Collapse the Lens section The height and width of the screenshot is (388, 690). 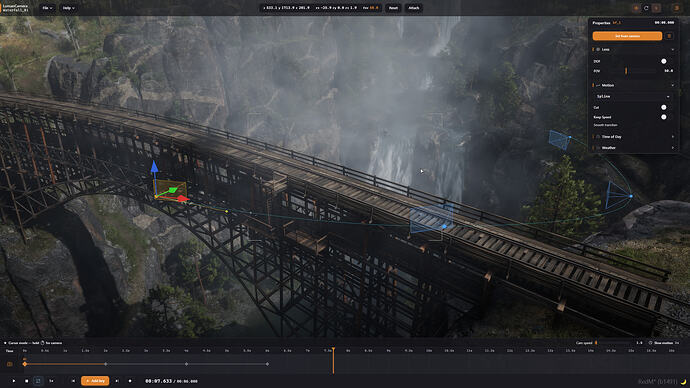pos(672,50)
